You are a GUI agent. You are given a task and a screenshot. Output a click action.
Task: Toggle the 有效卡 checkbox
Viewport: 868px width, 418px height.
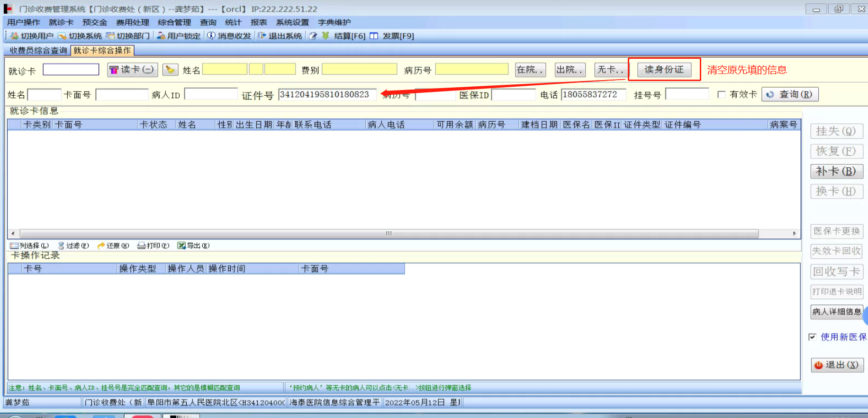coord(722,94)
